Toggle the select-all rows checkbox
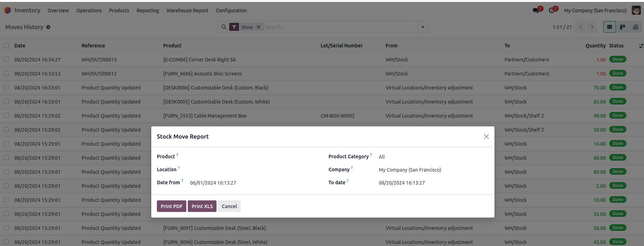Screen dimensions: 644x246 6,46
